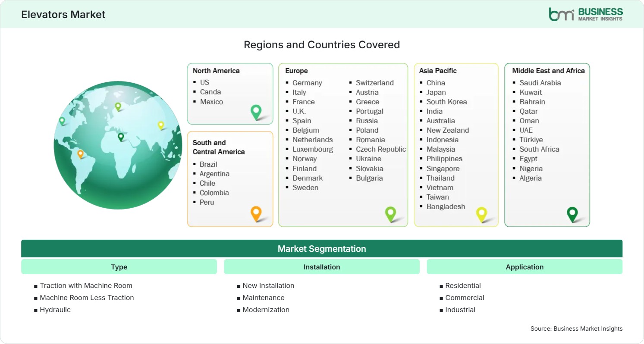Click Switzerland in the Europe list
This screenshot has height=344, width=644.
click(x=375, y=83)
